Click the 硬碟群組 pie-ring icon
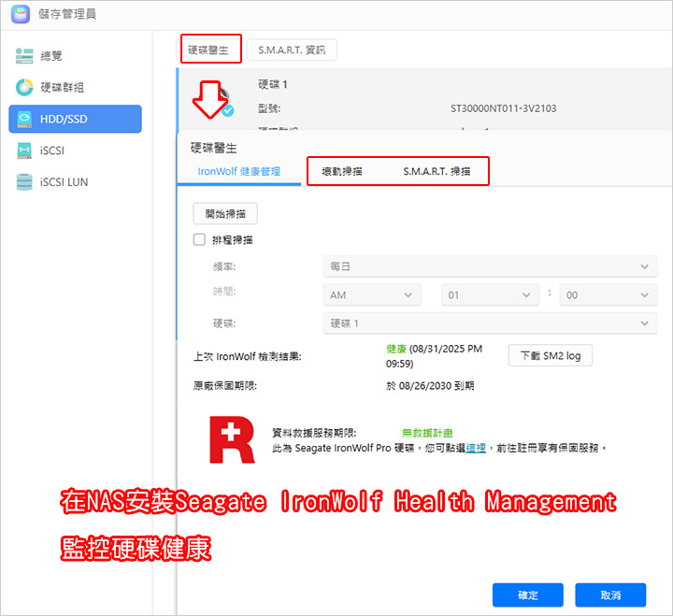 pyautogui.click(x=24, y=87)
